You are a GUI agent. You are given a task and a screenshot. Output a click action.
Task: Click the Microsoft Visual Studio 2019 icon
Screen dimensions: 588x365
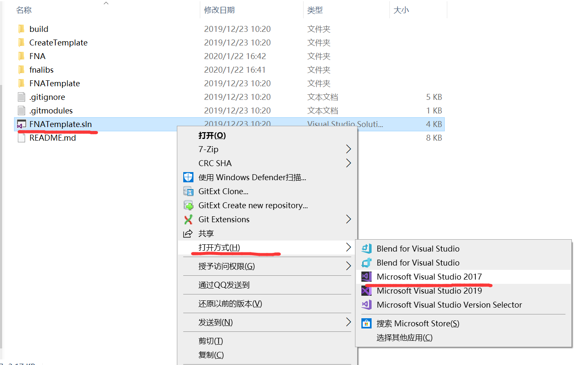(x=366, y=291)
